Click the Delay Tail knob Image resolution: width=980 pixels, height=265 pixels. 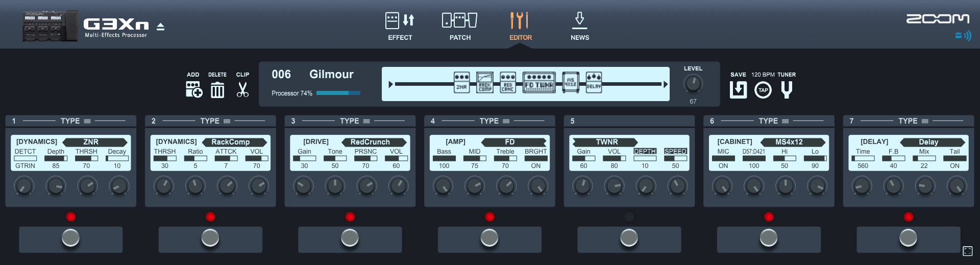point(957,186)
